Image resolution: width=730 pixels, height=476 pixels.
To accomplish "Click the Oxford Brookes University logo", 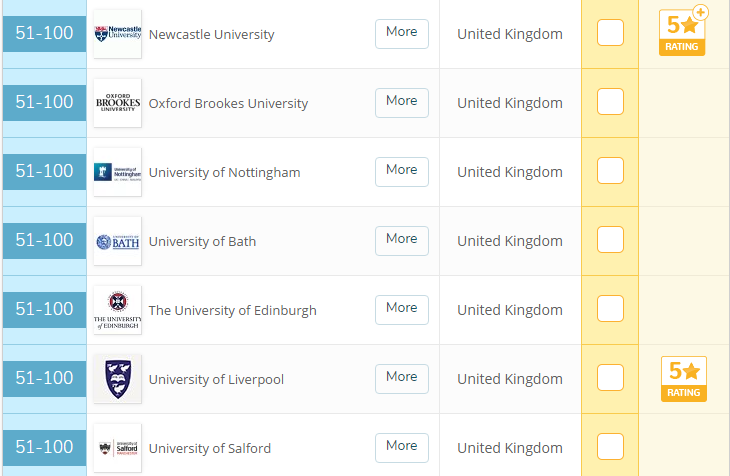I will coord(117,103).
